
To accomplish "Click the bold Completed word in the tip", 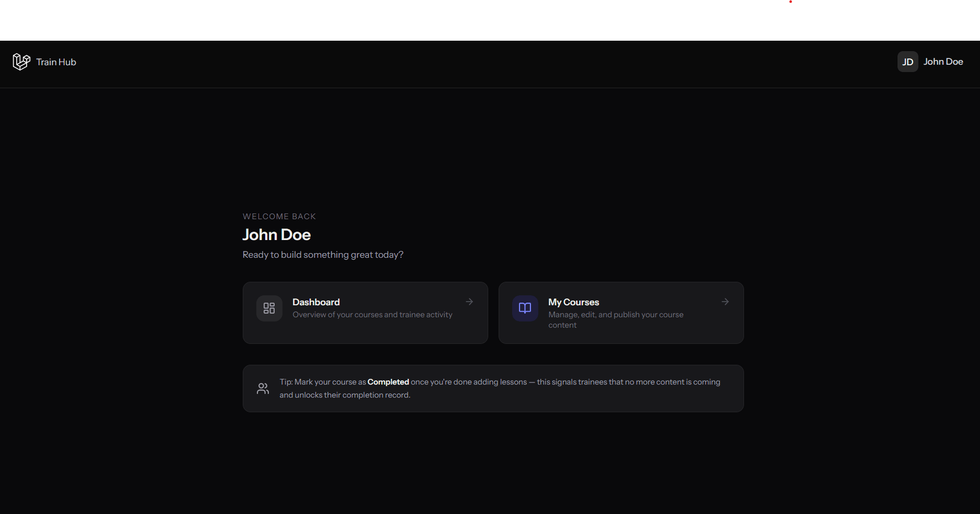I will [388, 382].
